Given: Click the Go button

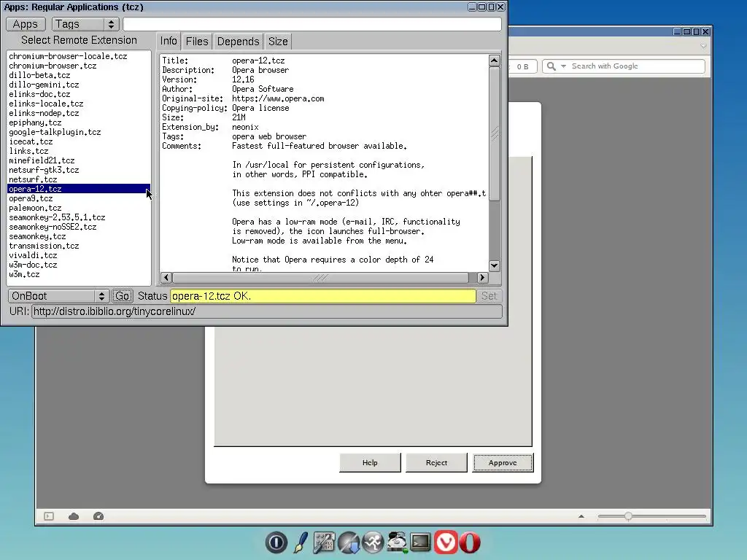Looking at the screenshot, I should tap(122, 296).
